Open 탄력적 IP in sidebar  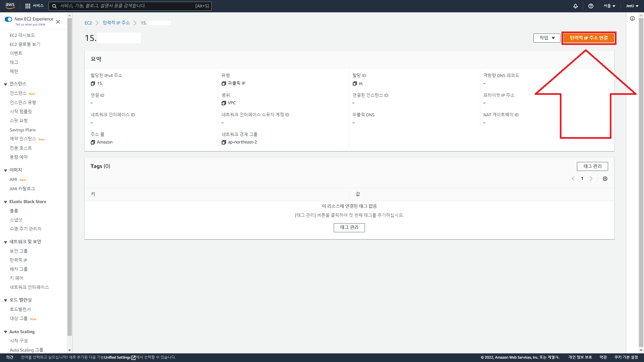point(18,260)
